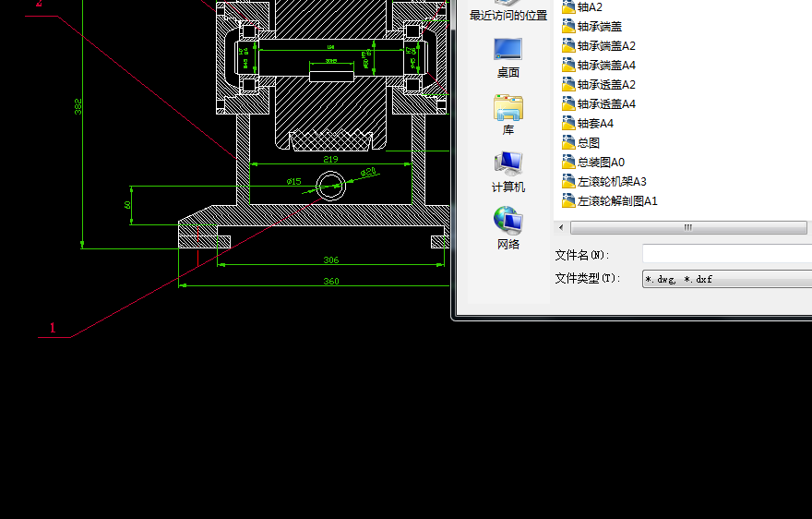
Task: Go to 最近访问的位置 recent places
Action: [507, 11]
